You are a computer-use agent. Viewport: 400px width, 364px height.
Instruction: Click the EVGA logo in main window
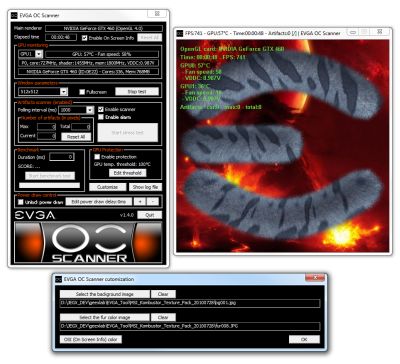click(35, 215)
